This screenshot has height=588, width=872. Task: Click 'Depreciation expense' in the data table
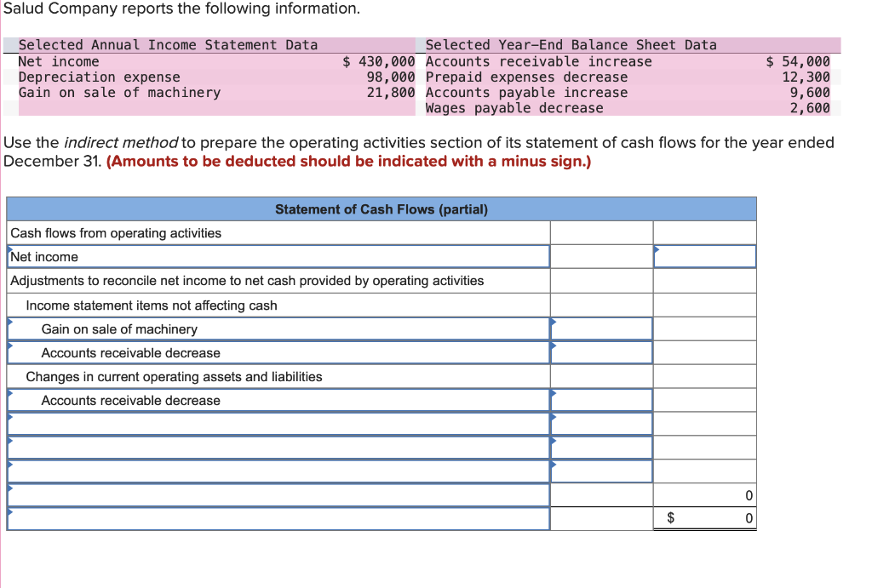[99, 77]
